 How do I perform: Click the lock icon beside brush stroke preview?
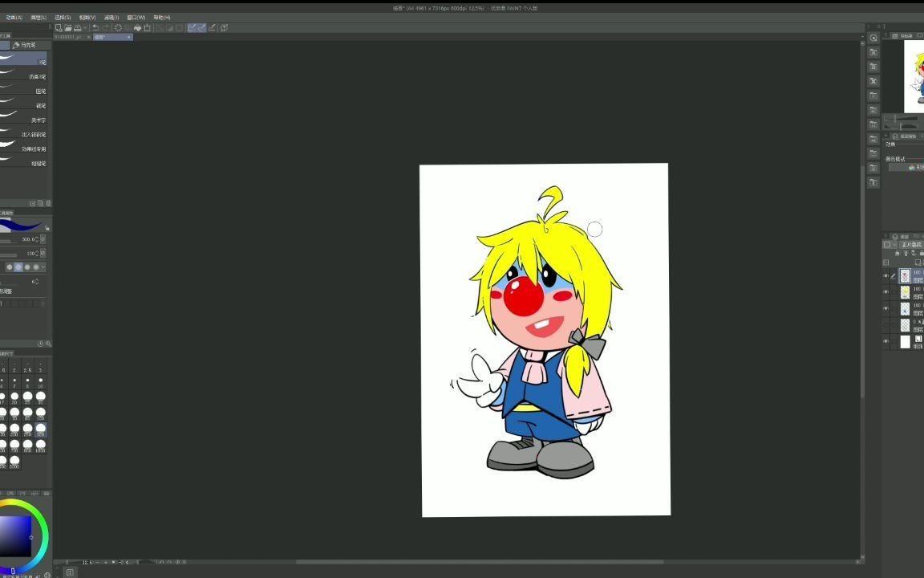tap(47, 228)
